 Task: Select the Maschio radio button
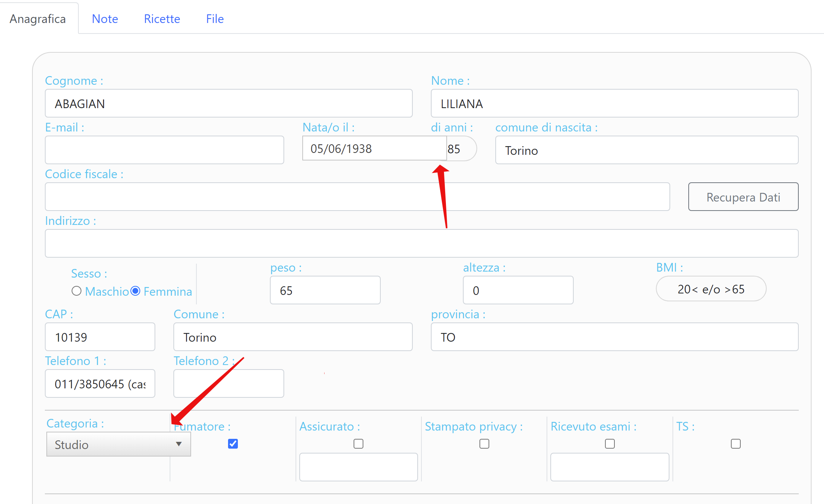coord(77,291)
